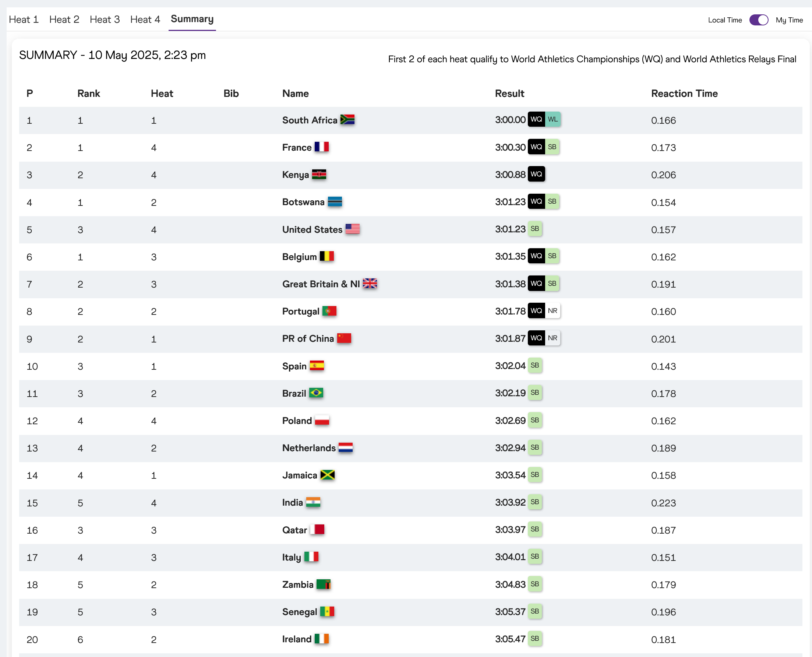Click the Summary tab
Viewport: 812px width, 657px height.
(x=192, y=19)
